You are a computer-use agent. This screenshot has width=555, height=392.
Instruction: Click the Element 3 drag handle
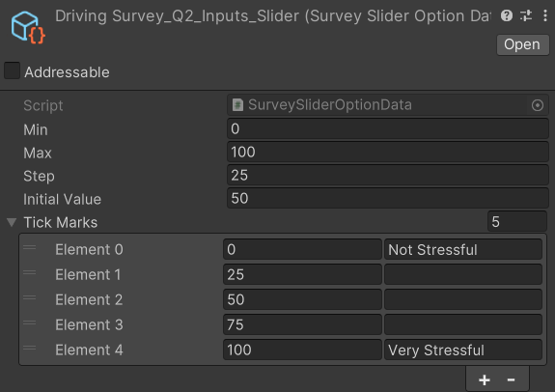[x=29, y=322]
